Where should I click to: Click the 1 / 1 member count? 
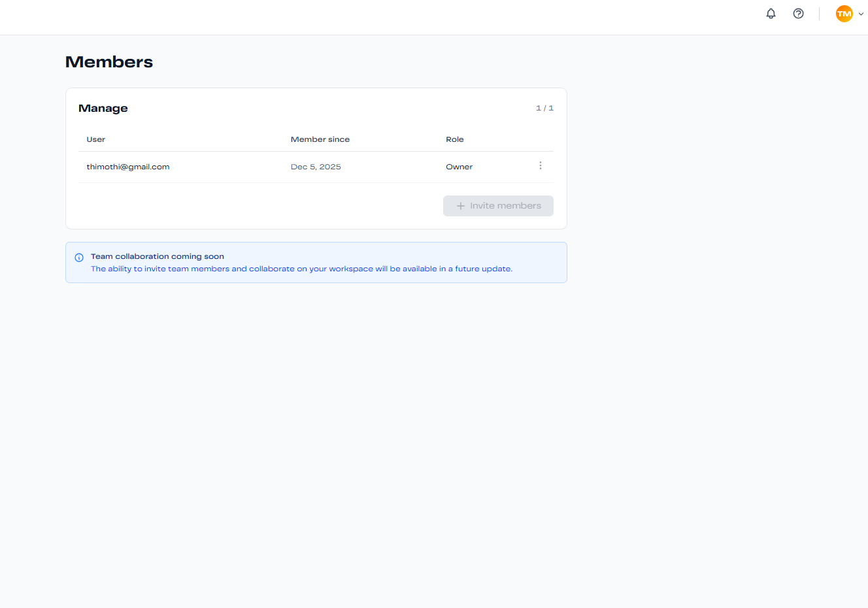[x=544, y=109]
